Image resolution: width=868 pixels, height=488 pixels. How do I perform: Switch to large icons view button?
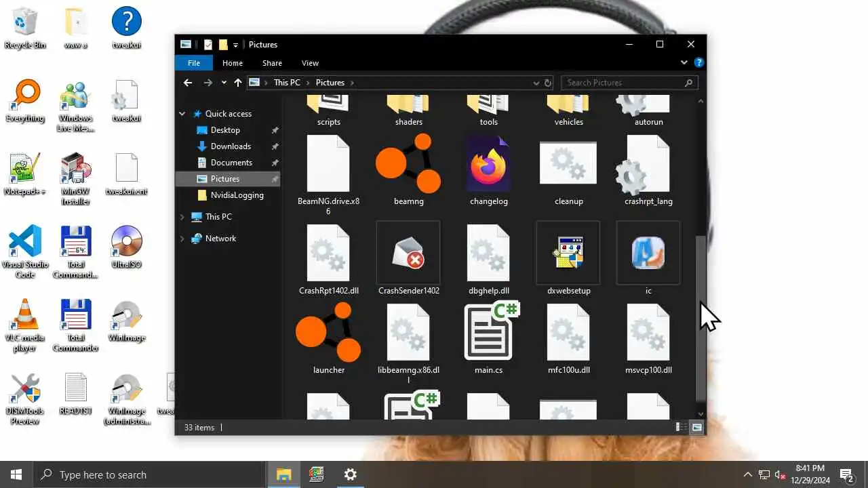697,428
